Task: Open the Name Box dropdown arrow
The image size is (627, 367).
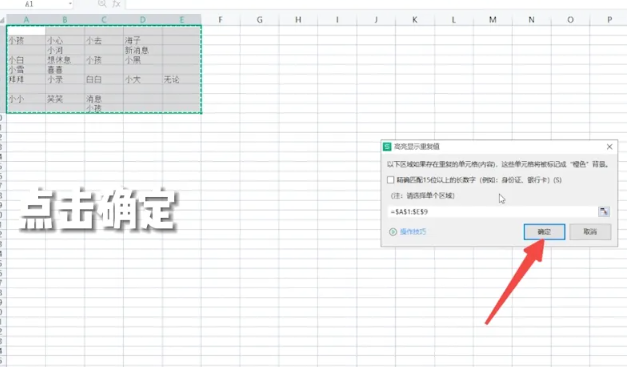Action: tap(70, 4)
